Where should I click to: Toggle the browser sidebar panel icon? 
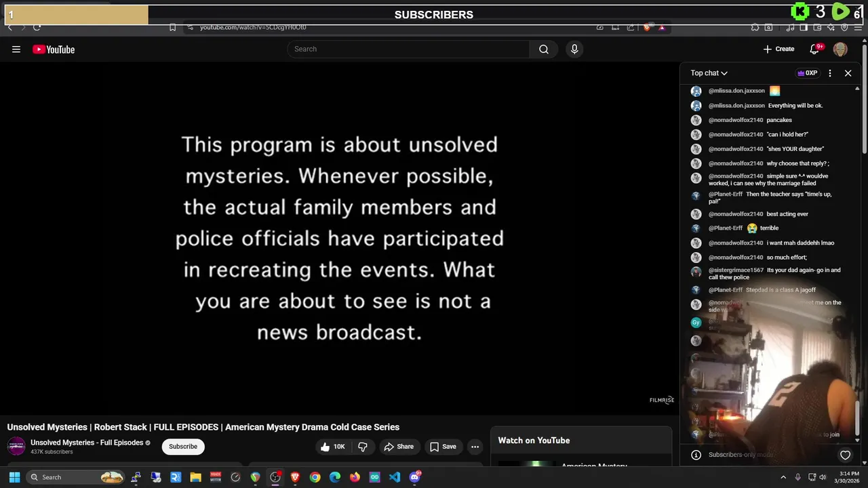[804, 27]
